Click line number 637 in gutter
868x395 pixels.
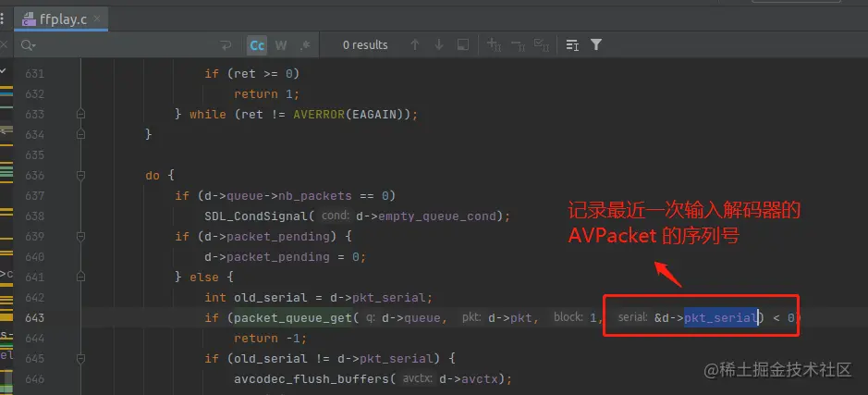coord(34,195)
